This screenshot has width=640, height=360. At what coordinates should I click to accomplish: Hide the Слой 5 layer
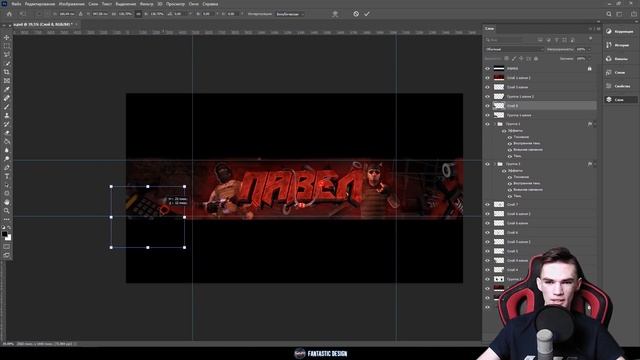tap(487, 251)
